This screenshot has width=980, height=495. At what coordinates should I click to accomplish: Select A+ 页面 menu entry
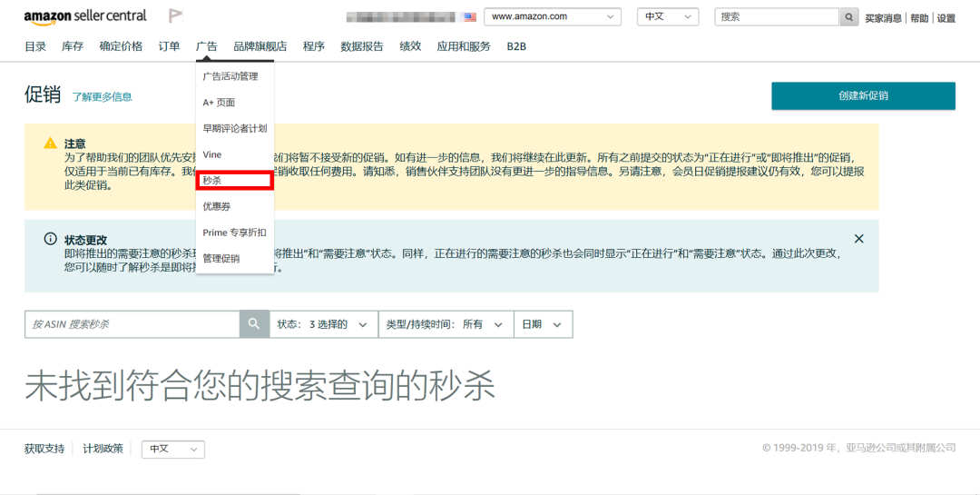point(234,102)
